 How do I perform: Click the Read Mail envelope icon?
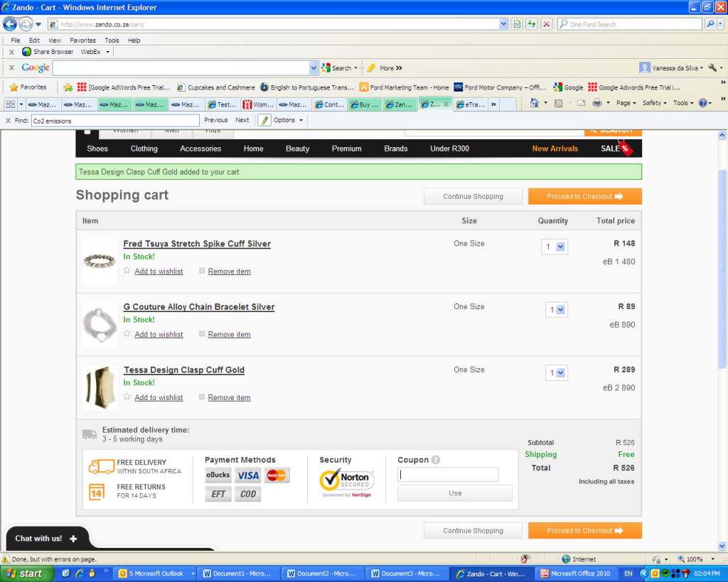click(x=581, y=103)
